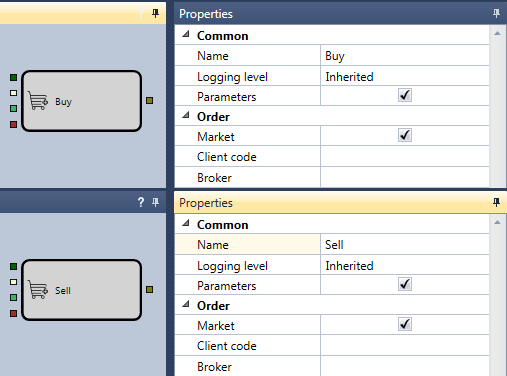
Task: Toggle pin on the lower left diagram panel
Action: pyautogui.click(x=155, y=202)
